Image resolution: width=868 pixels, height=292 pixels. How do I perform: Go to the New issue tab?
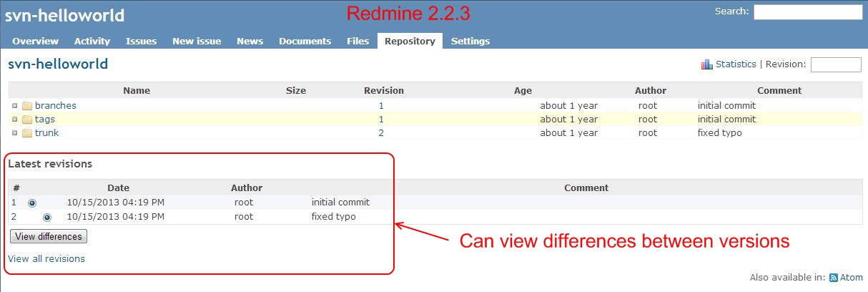(x=197, y=41)
